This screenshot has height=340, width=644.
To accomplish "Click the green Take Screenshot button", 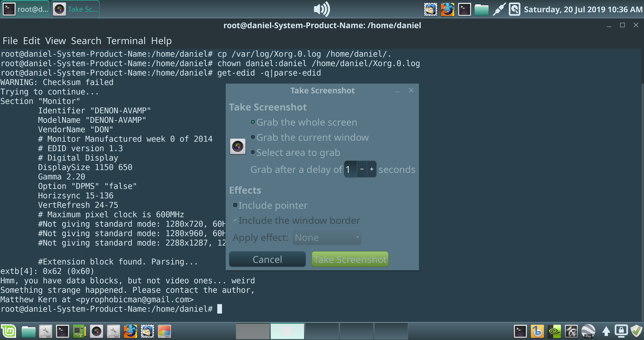I will tap(350, 259).
